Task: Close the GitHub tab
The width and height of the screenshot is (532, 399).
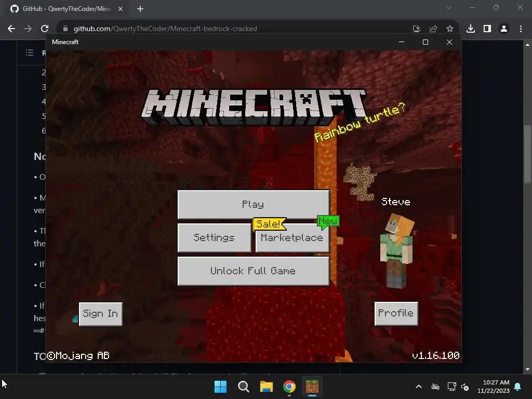Action: pos(121,9)
